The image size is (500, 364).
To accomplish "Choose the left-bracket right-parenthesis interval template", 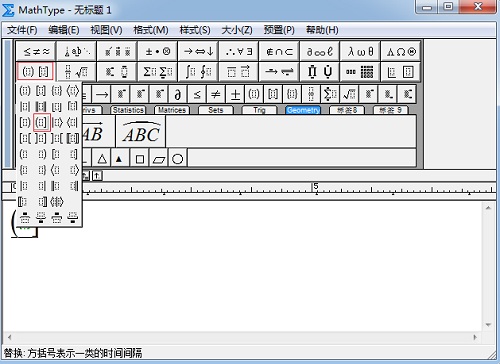I will click(x=25, y=122).
